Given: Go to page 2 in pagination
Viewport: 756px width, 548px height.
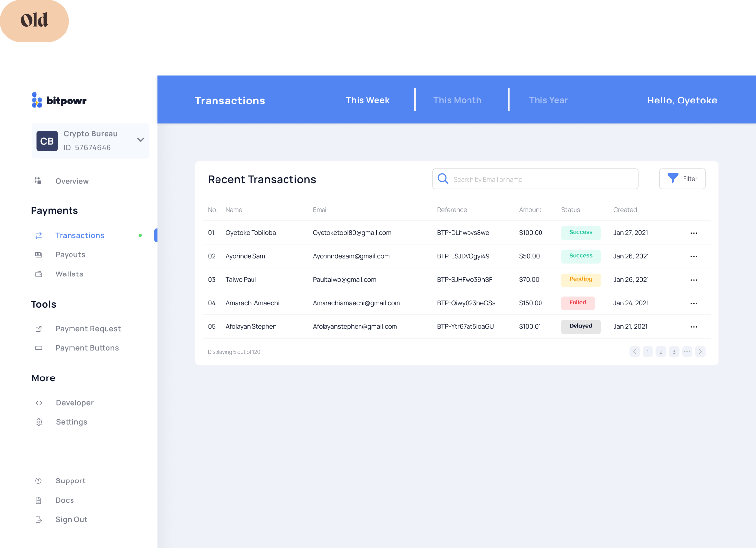Looking at the screenshot, I should pyautogui.click(x=661, y=352).
